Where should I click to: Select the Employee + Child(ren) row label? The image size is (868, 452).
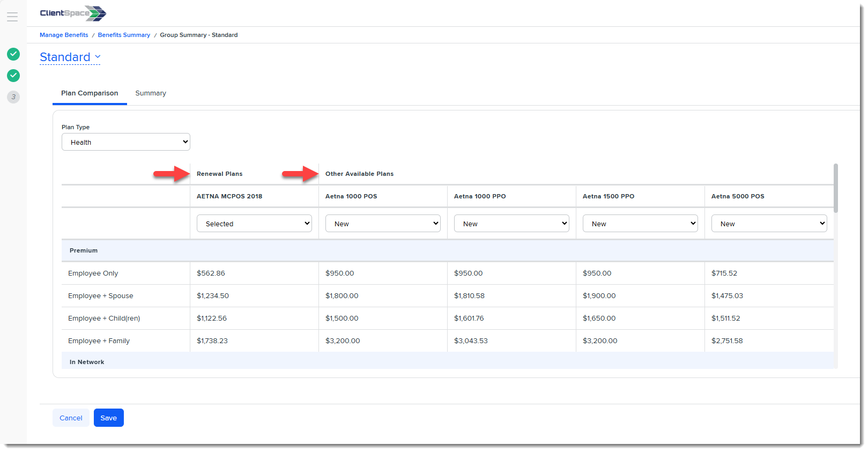[104, 318]
